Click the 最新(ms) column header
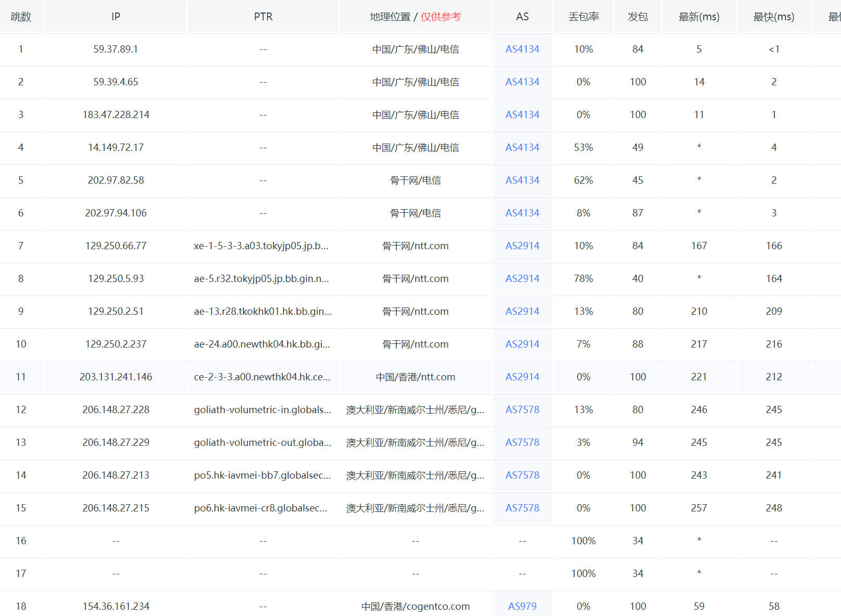841x616 pixels. [x=699, y=17]
